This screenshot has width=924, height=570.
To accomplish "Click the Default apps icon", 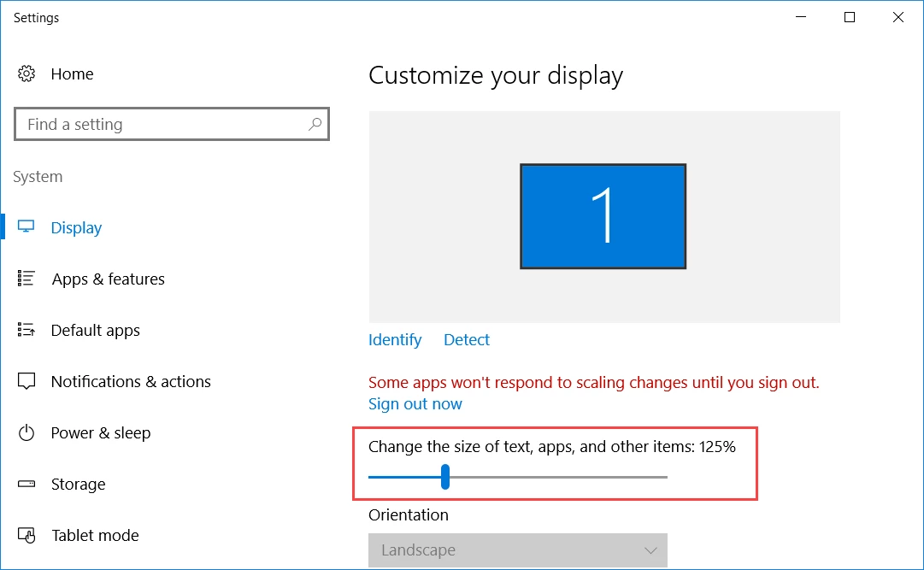I will (x=26, y=330).
